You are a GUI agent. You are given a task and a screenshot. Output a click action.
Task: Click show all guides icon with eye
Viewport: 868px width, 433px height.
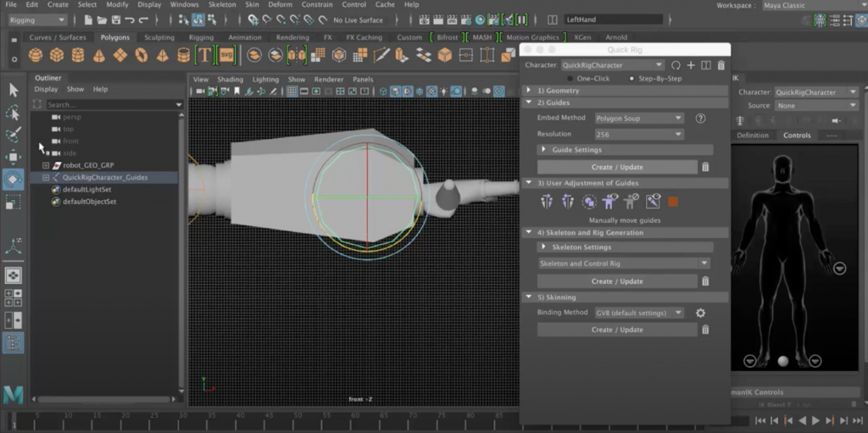(610, 203)
